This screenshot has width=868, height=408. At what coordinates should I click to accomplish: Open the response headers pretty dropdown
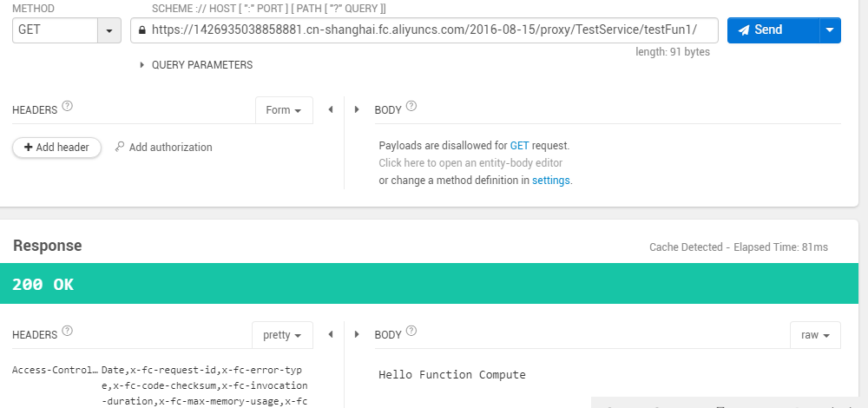pos(282,335)
